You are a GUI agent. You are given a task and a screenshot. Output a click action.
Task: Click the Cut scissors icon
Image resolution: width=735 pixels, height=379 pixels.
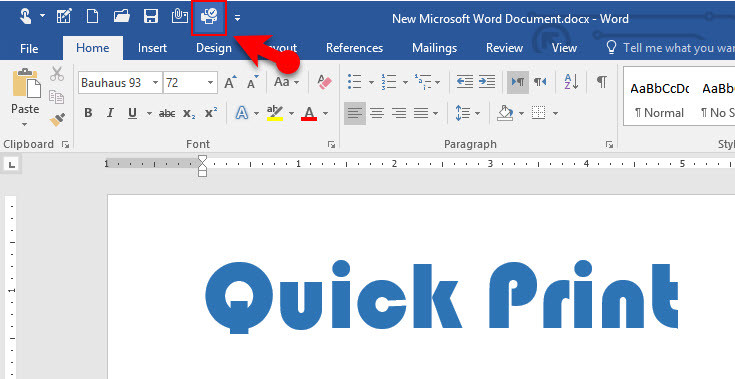click(x=57, y=74)
